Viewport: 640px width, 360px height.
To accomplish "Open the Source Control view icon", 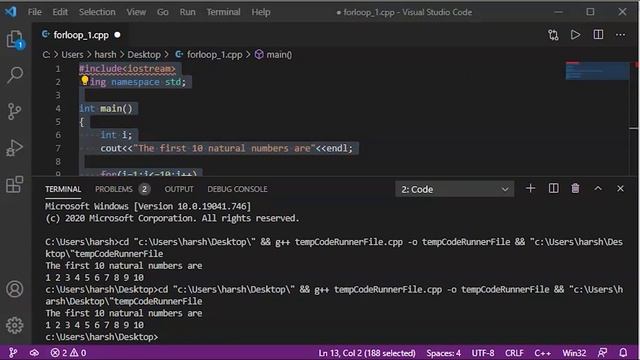I will tap(14, 111).
